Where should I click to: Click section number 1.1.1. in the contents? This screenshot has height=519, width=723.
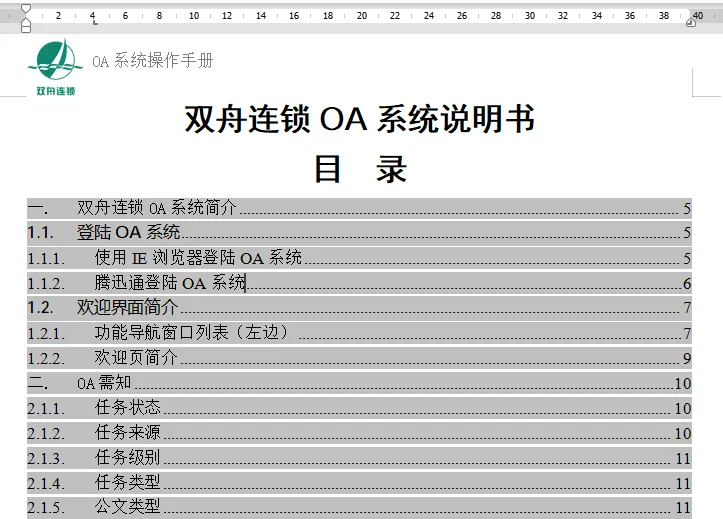[46, 259]
